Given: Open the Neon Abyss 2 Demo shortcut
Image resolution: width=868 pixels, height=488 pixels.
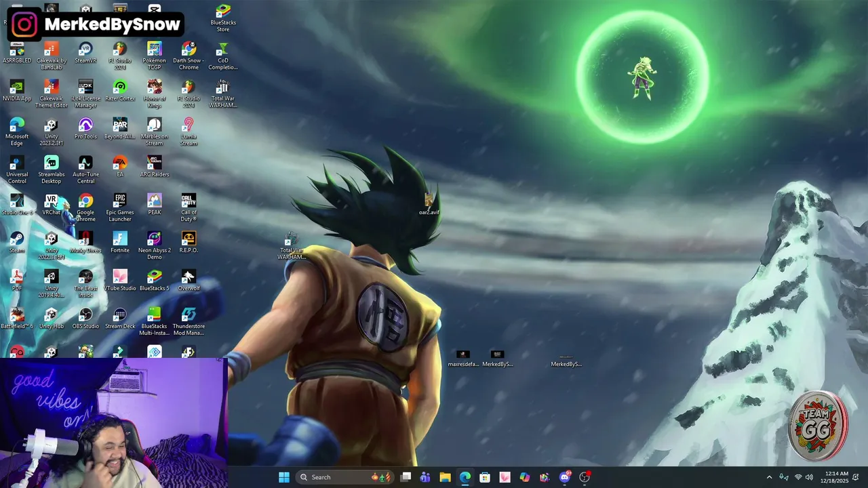Looking at the screenshot, I should click(154, 246).
